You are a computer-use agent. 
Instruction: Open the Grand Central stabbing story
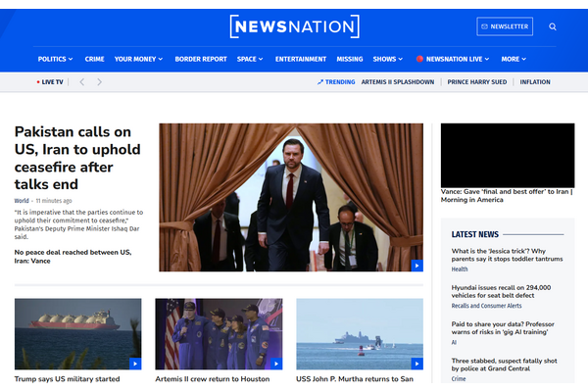tap(504, 365)
